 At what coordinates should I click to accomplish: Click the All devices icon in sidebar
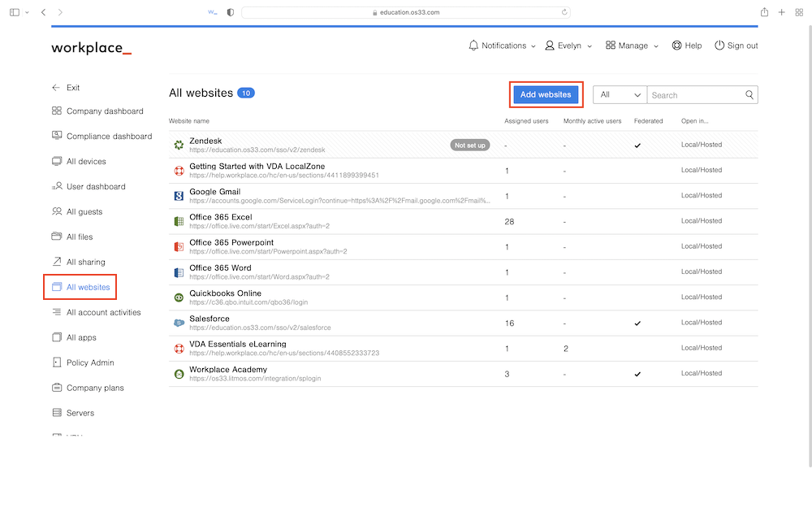pos(57,161)
